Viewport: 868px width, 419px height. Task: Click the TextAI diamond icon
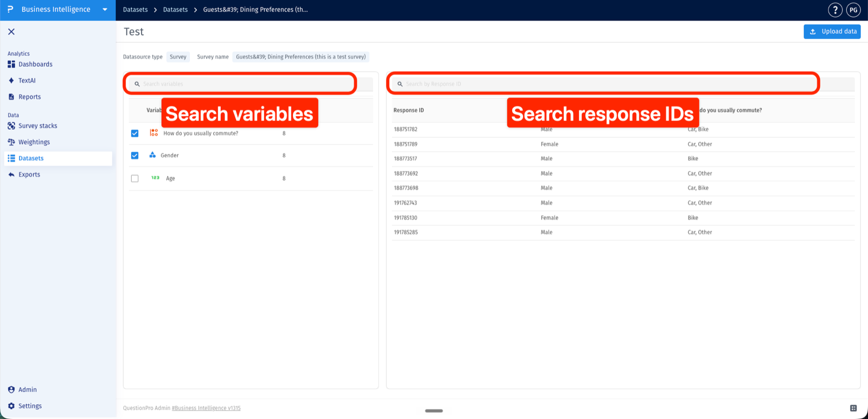pos(11,80)
